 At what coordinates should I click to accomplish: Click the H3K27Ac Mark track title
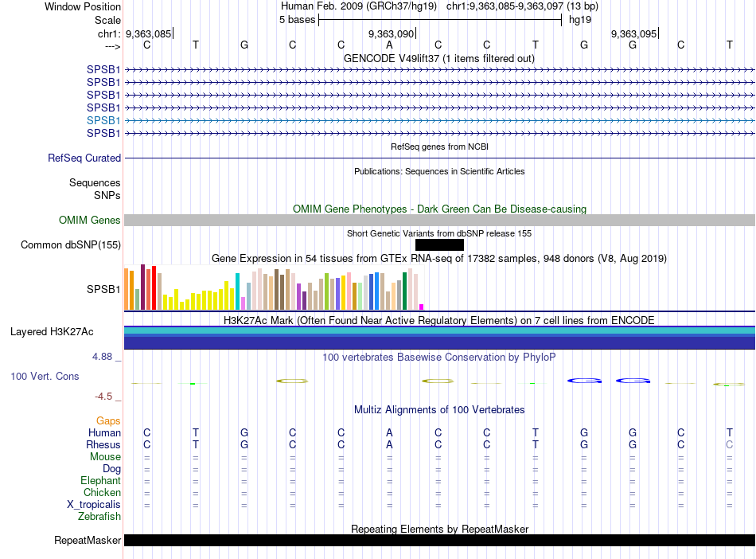coord(439,321)
